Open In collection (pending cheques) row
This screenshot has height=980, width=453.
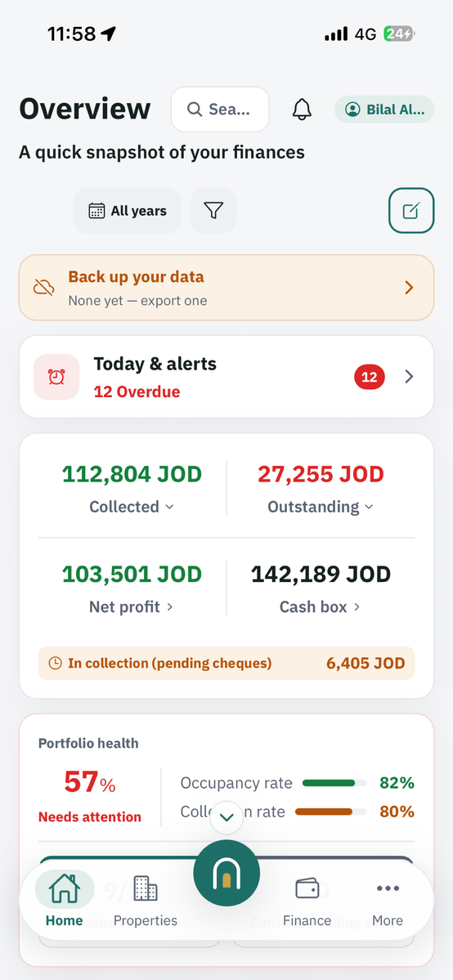click(226, 663)
